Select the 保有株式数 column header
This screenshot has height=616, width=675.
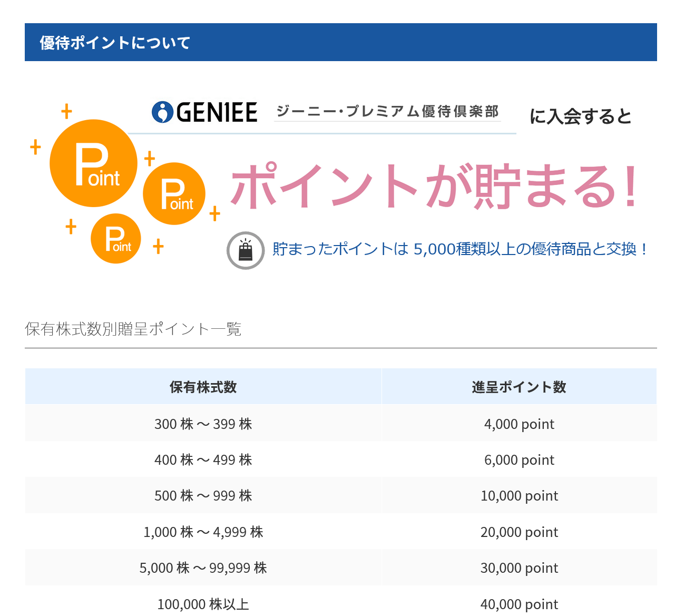pos(203,387)
